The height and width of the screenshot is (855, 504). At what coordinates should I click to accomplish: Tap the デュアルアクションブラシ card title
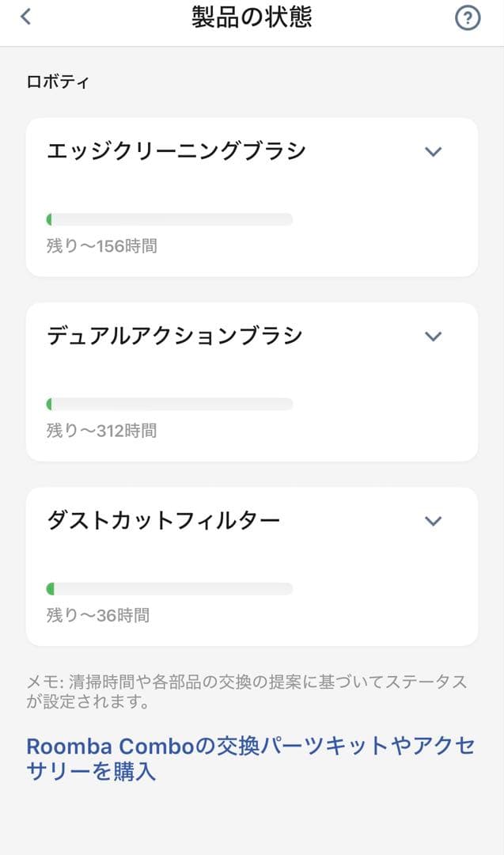click(x=174, y=336)
